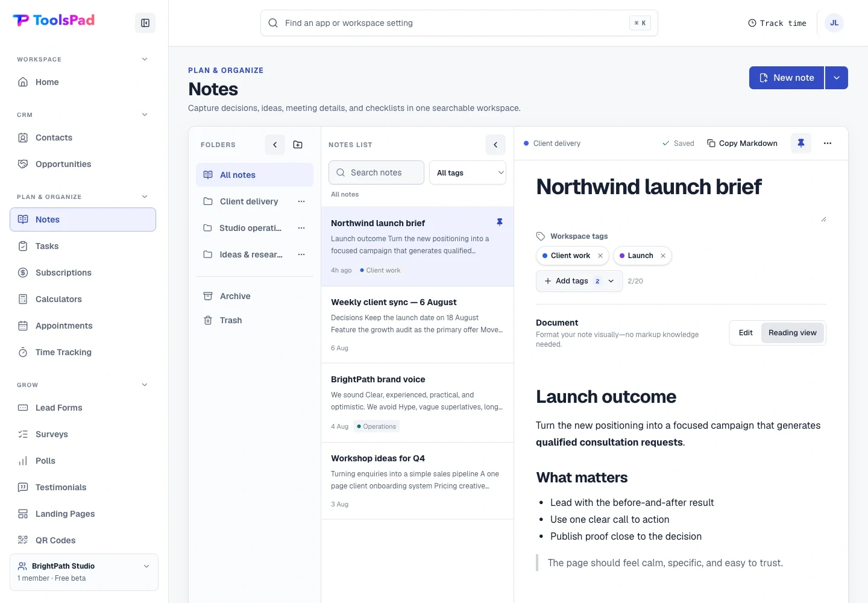This screenshot has height=603, width=868.
Task: Click the Lead Forms icon
Action: pyautogui.click(x=23, y=408)
